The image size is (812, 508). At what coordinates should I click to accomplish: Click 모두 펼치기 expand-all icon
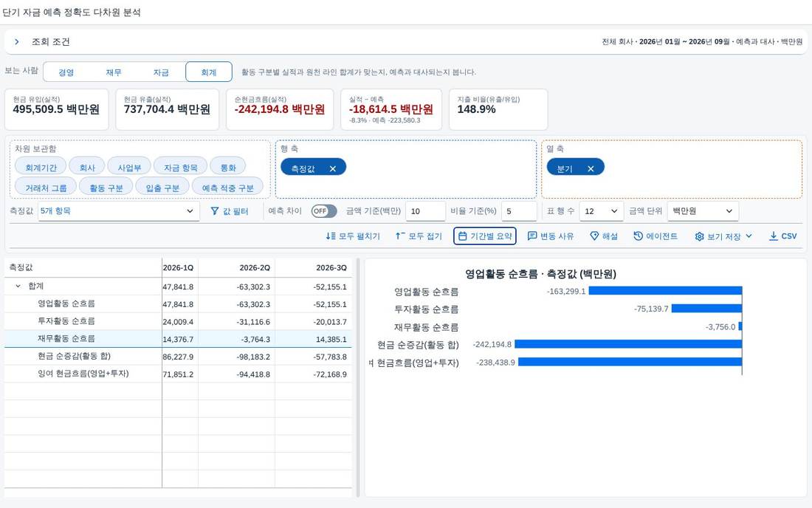coord(331,236)
